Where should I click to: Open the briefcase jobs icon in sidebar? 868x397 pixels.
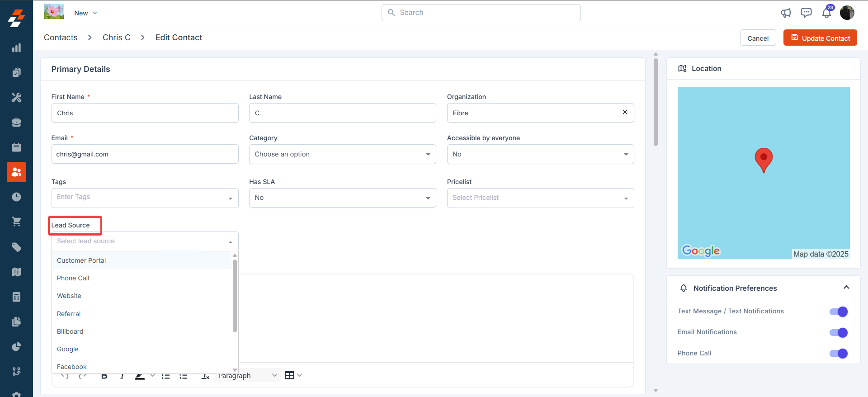(x=16, y=122)
